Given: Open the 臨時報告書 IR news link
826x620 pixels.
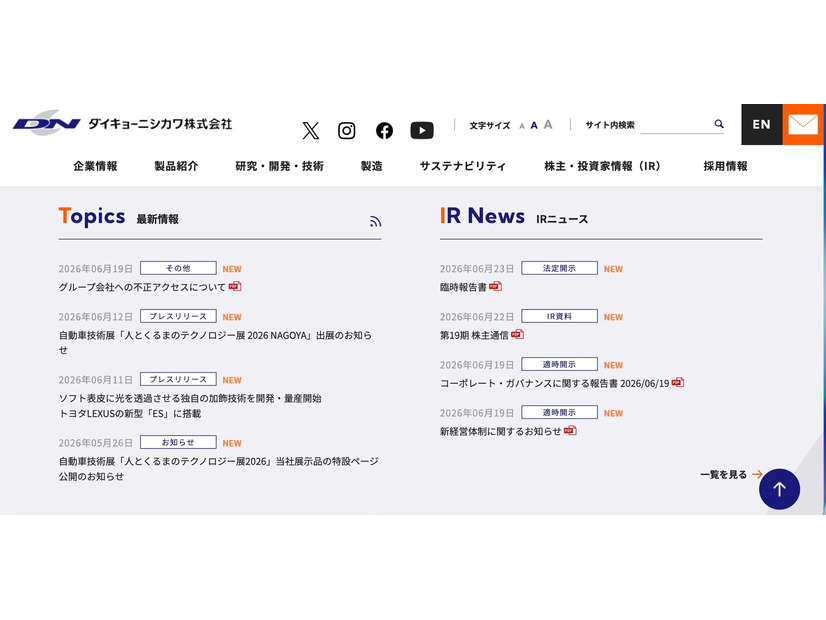Looking at the screenshot, I should (463, 287).
